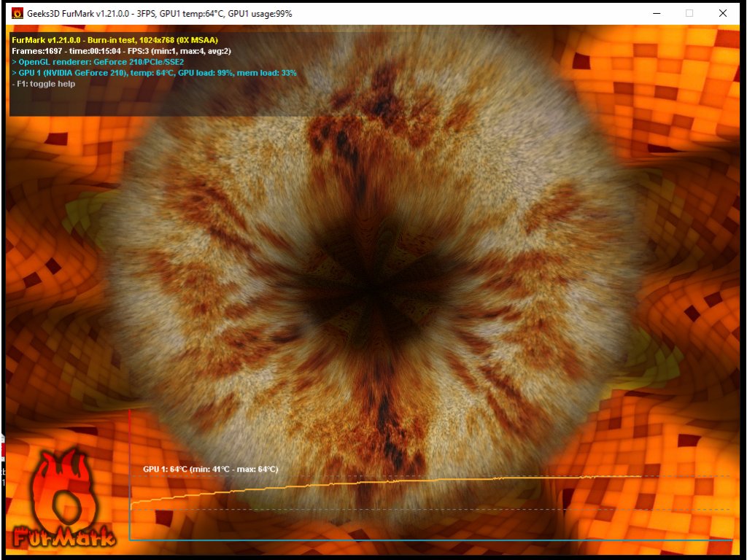747x560 pixels.
Task: Maximize the FurMark window
Action: coord(689,13)
